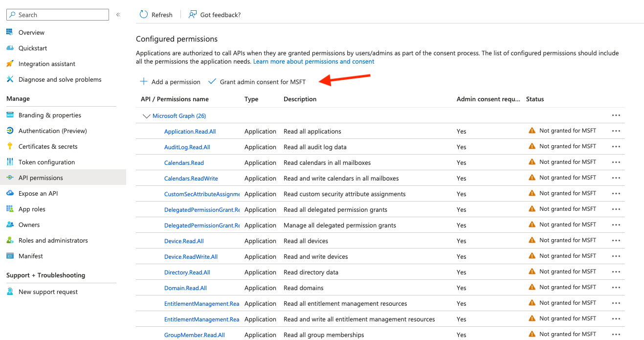Click the Description column header
Screen dimensions: 644x340
[300, 99]
